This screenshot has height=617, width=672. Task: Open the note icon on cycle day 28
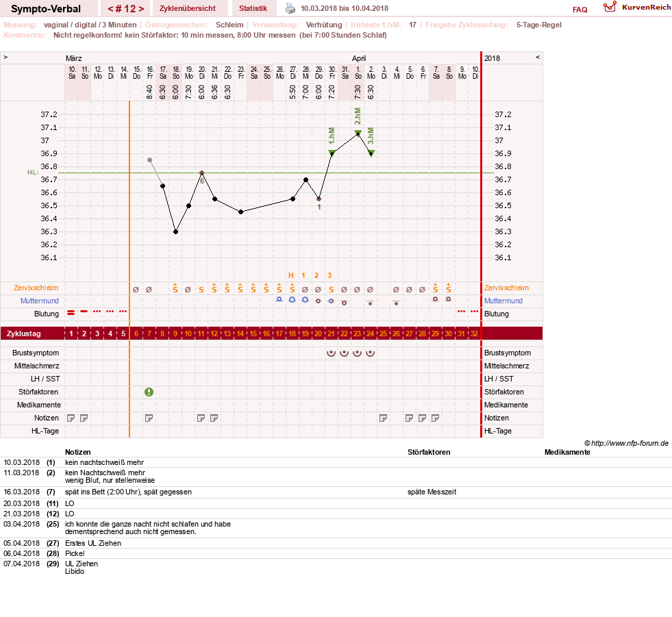pyautogui.click(x=422, y=418)
